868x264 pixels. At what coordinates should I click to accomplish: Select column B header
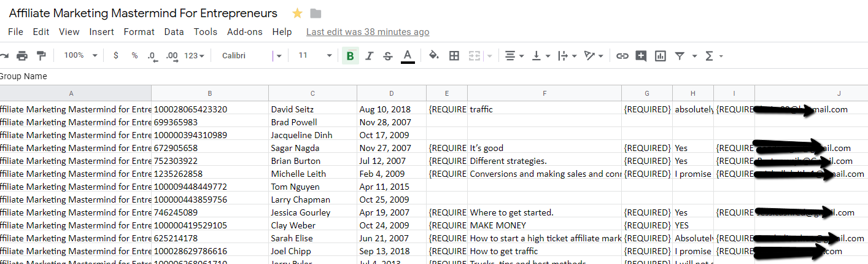[x=210, y=93]
